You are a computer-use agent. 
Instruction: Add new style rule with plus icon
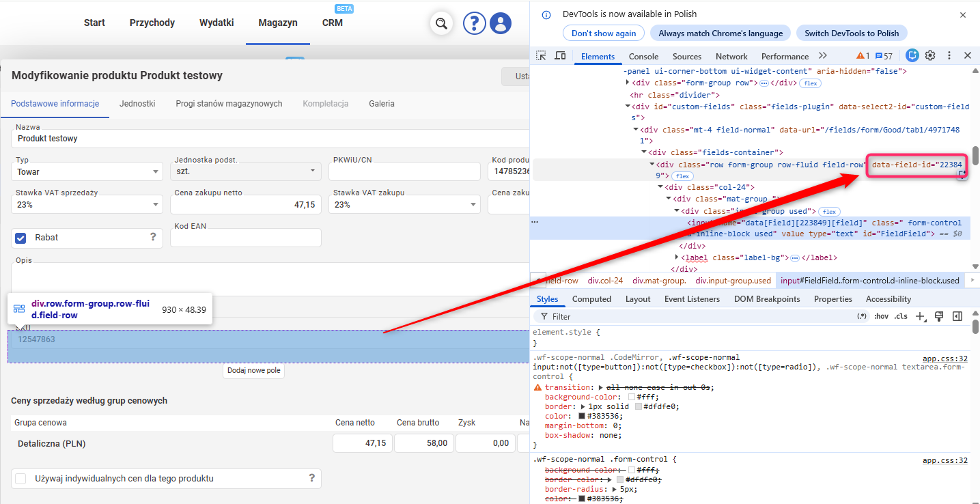tap(921, 316)
